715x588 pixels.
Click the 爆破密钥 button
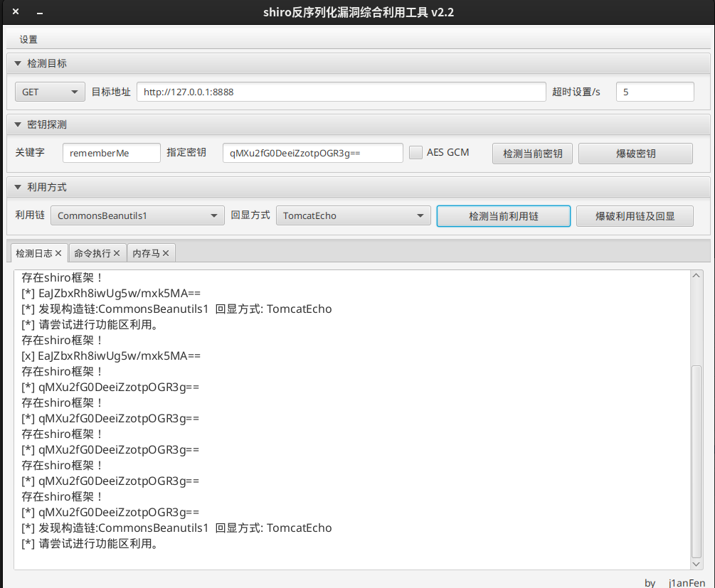click(x=635, y=154)
